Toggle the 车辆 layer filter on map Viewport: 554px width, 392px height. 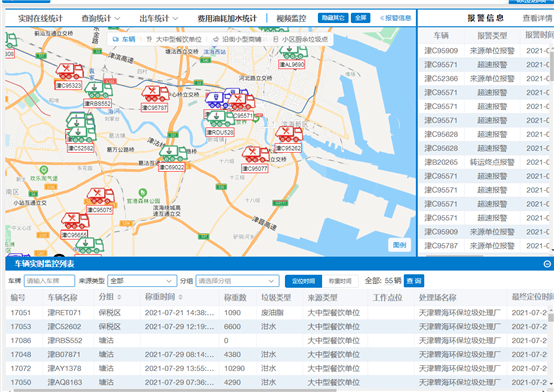click(124, 39)
